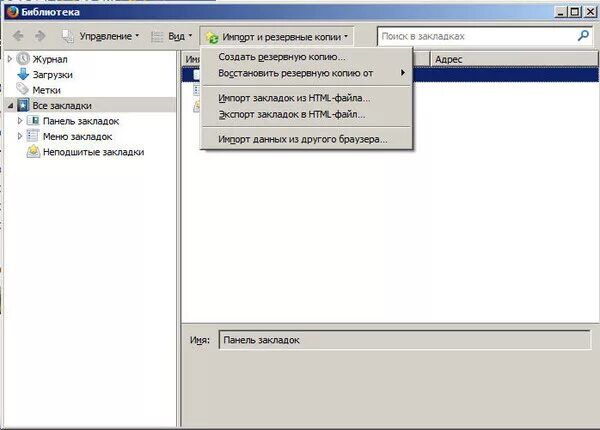Click the Back arrow toolbar icon
This screenshot has height=430, width=600.
pyautogui.click(x=18, y=36)
